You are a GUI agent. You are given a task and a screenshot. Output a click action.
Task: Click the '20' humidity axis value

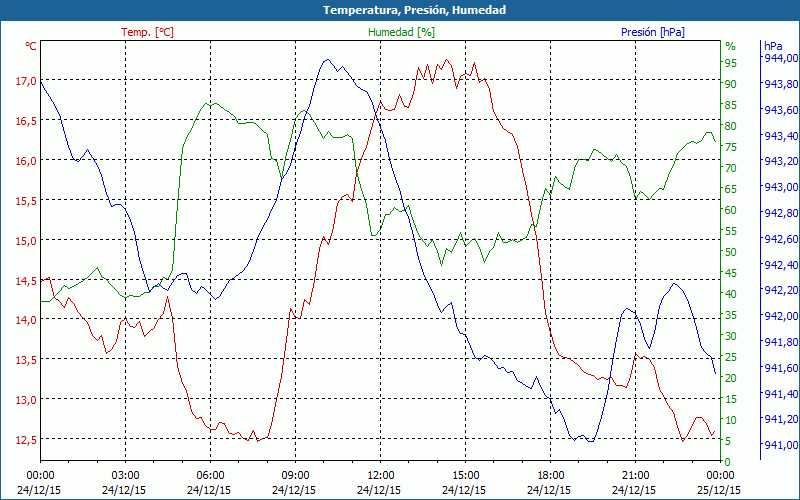[731, 378]
